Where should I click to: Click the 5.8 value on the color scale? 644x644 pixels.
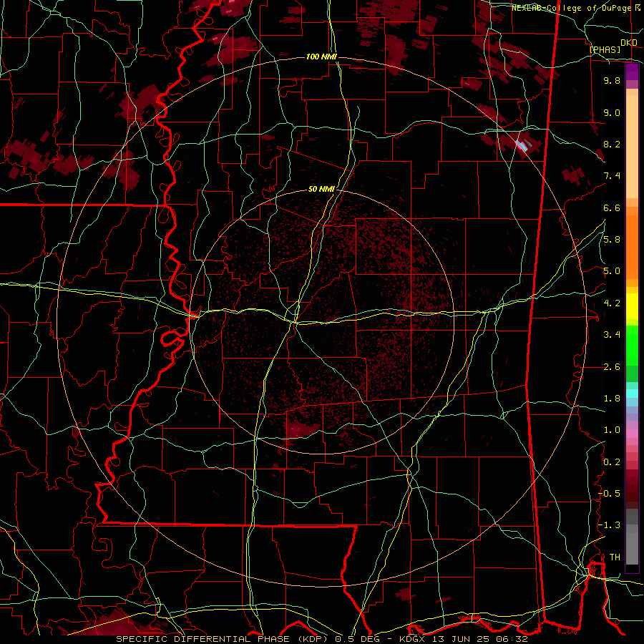point(612,240)
